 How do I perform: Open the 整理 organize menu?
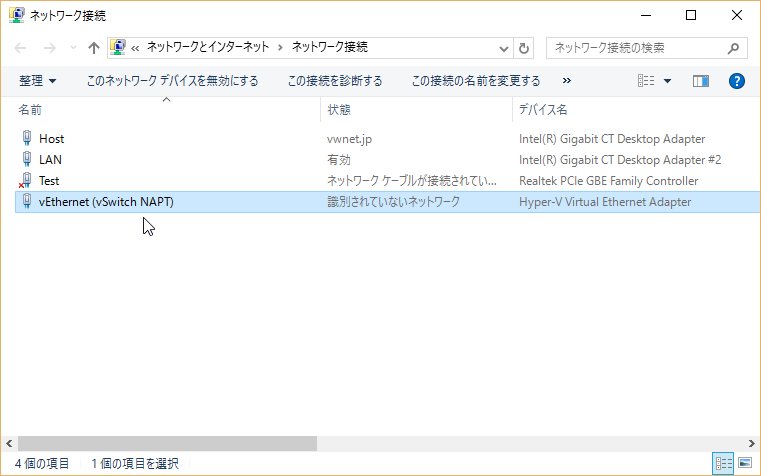37,81
